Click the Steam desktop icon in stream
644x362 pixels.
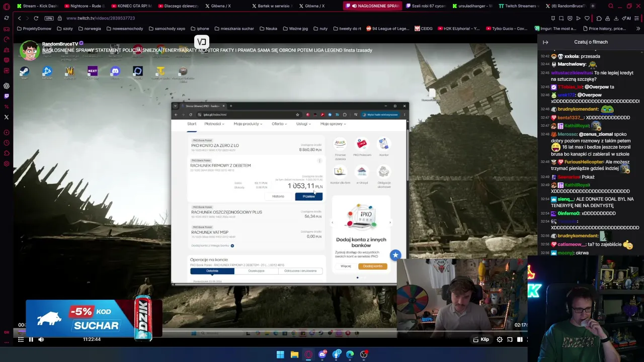pos(24,72)
